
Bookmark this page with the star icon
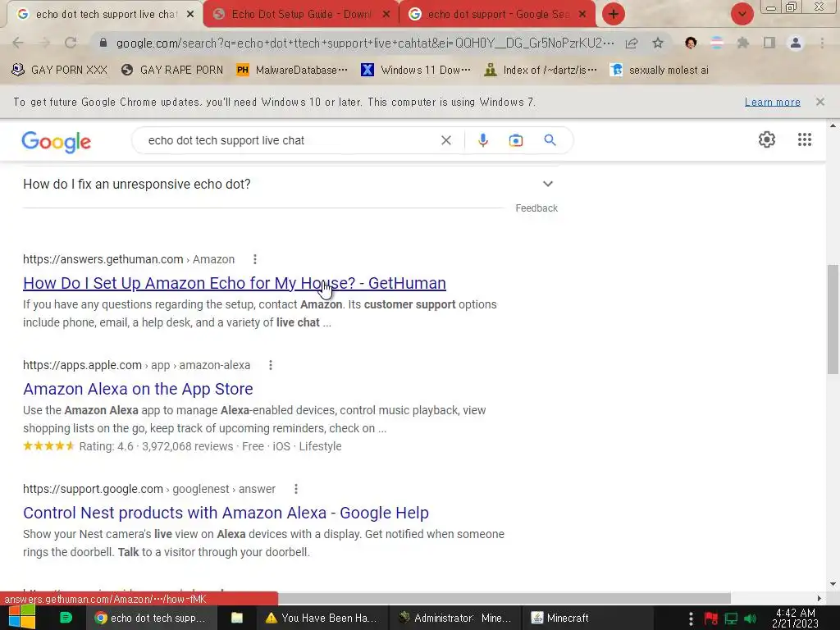tap(658, 43)
